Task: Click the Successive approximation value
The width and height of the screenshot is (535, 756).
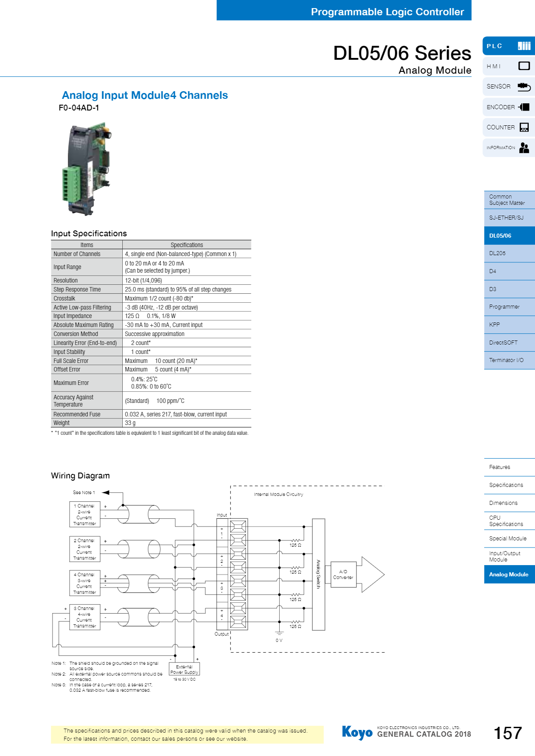Action: click(x=155, y=334)
